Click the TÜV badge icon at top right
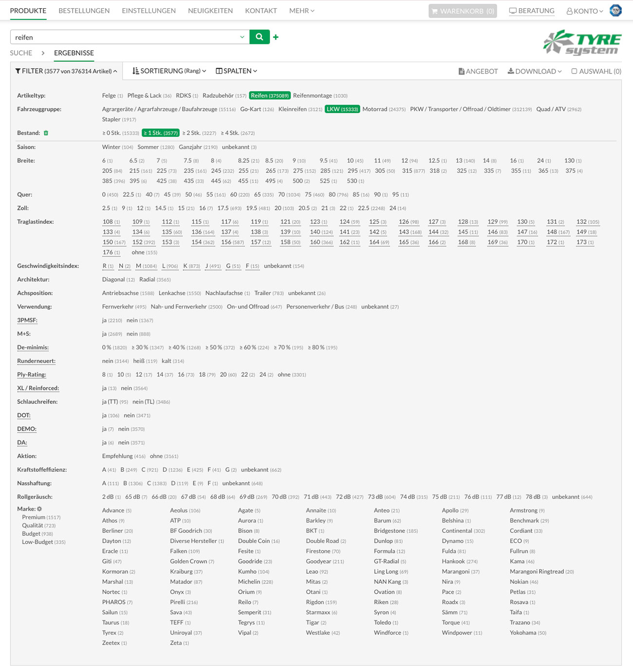 (x=616, y=10)
